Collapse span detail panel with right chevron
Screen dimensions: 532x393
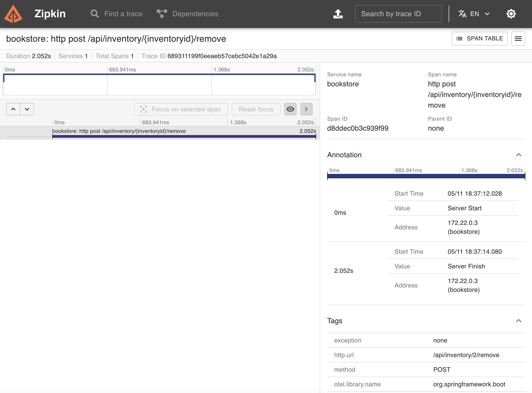click(306, 109)
